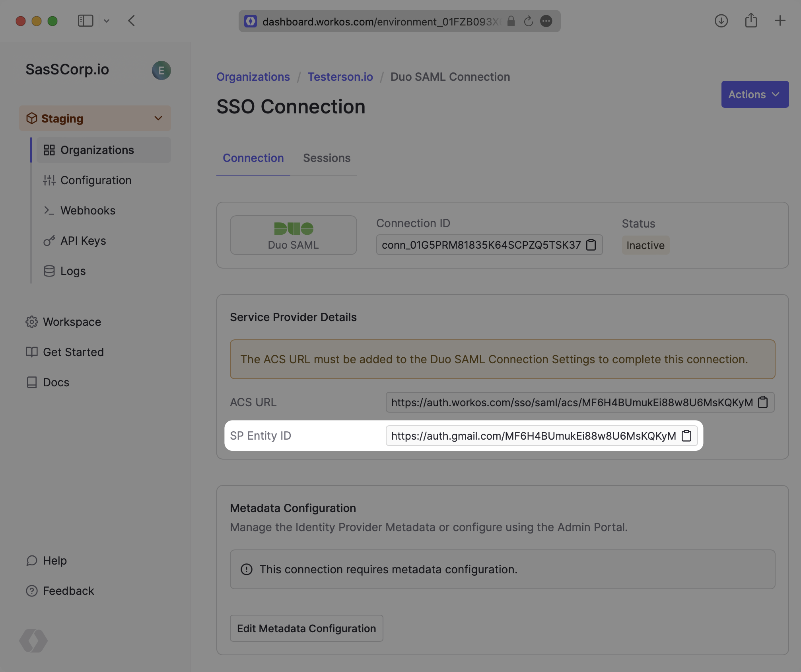This screenshot has height=672, width=801.
Task: Click the ACS URL text field
Action: coord(572,402)
